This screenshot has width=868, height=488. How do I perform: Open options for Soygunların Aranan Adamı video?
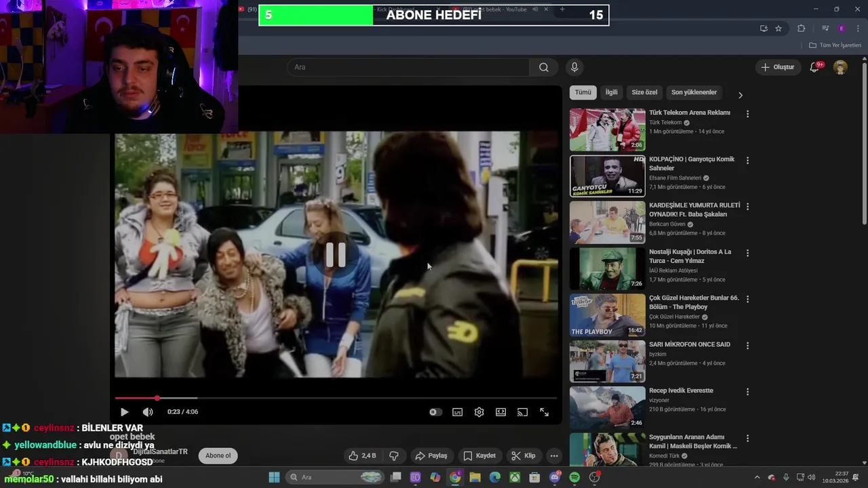[747, 438]
